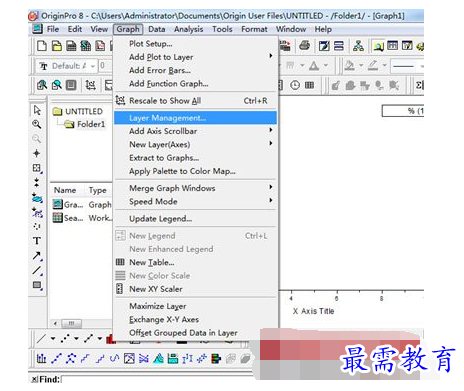Open the Format menu
The height and width of the screenshot is (391, 464).
[254, 29]
